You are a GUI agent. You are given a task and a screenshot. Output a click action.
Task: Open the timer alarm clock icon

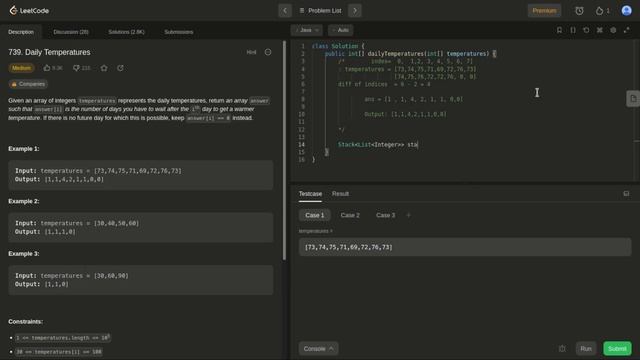[579, 11]
